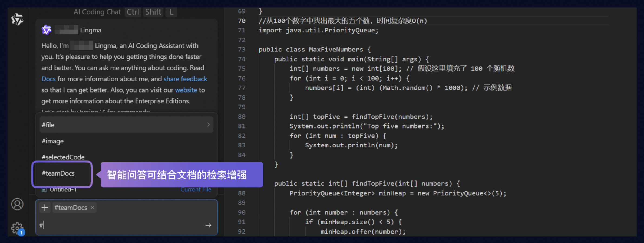Open the share feedback link

[x=185, y=79]
